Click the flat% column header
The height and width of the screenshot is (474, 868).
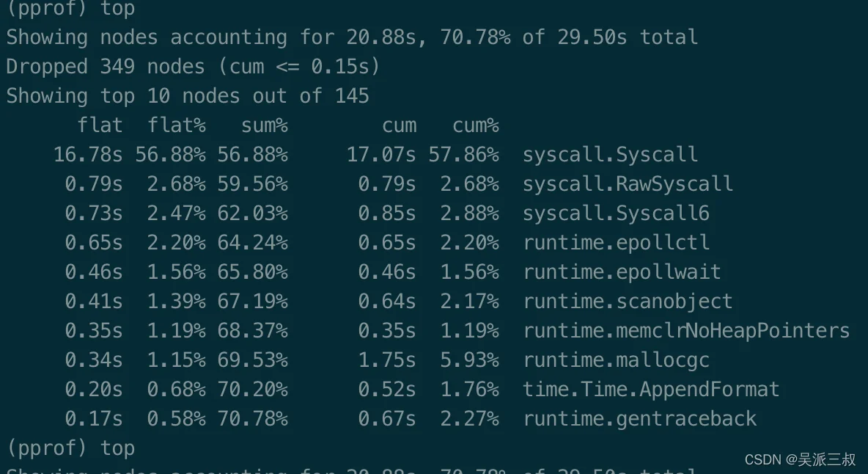[x=177, y=125]
